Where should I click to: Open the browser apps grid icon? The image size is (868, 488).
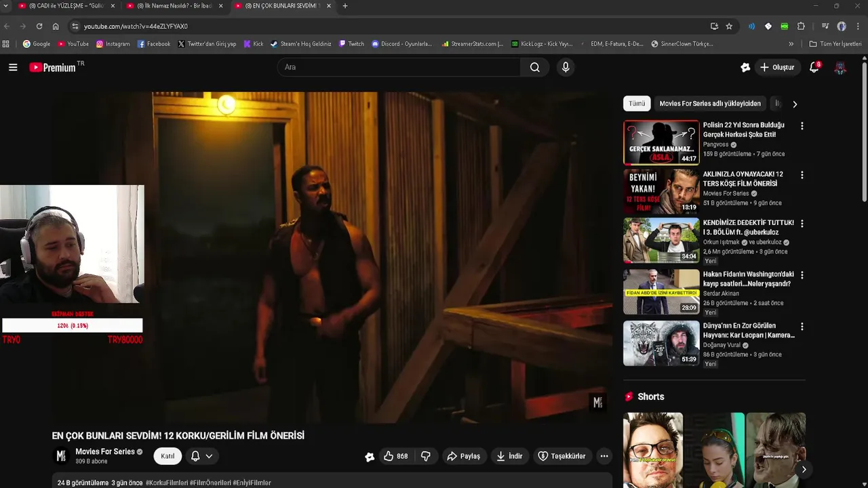click(6, 43)
